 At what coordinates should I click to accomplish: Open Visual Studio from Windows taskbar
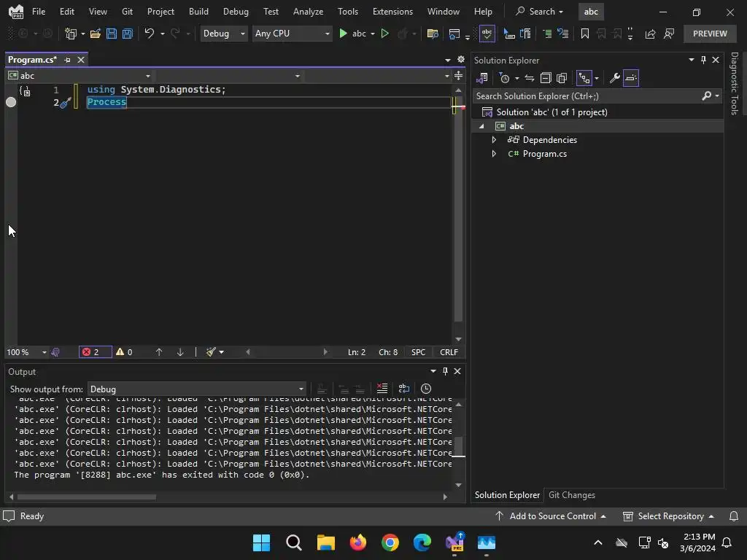point(454,542)
